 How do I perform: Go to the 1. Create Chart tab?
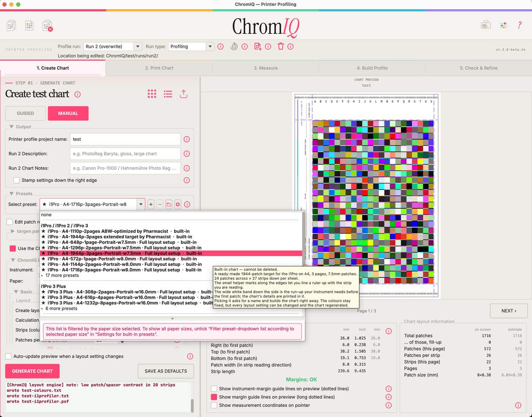[x=53, y=68]
